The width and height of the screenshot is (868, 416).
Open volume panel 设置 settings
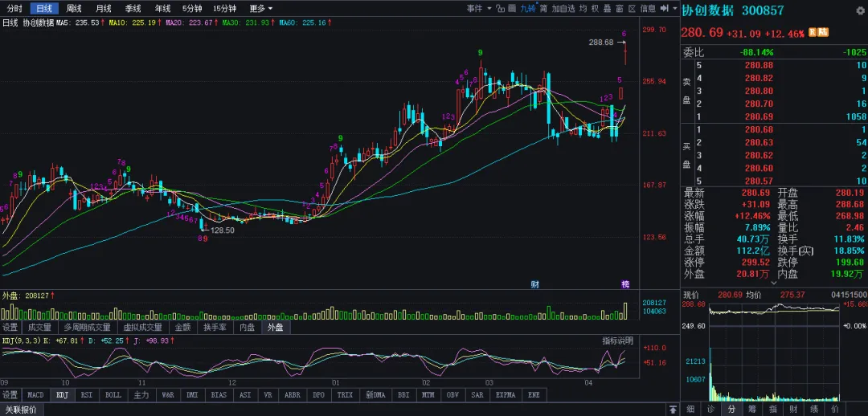pos(10,327)
